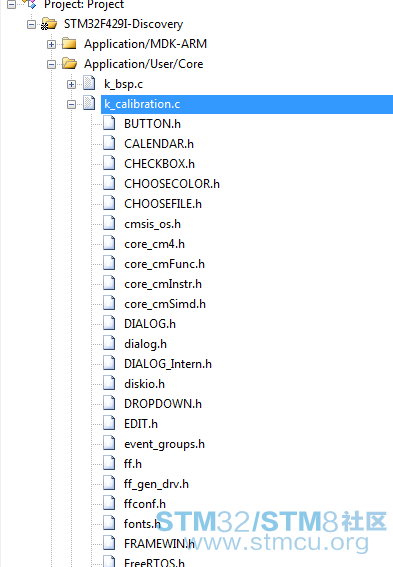Click the core_cm4.h header file icon
The height and width of the screenshot is (567, 393).
[x=109, y=243]
